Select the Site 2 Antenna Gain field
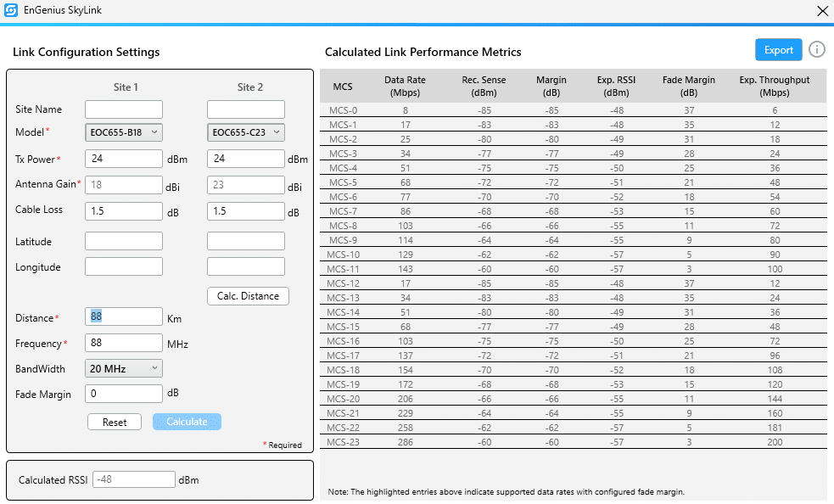The height and width of the screenshot is (504, 834). [x=246, y=185]
